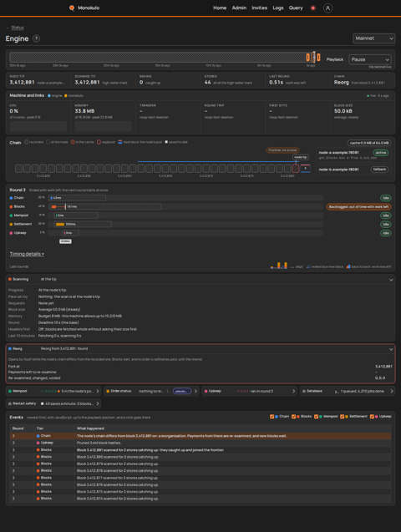The width and height of the screenshot is (401, 532).
Task: Toggle the Upkeep events filter checkbox
Action: [x=372, y=417]
